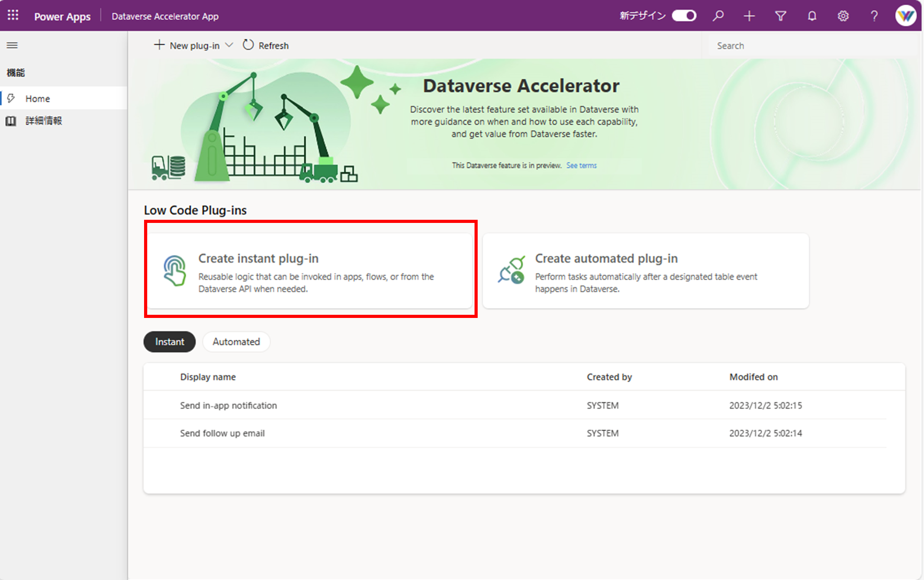
Task: Select the Automated filter pill
Action: (236, 341)
